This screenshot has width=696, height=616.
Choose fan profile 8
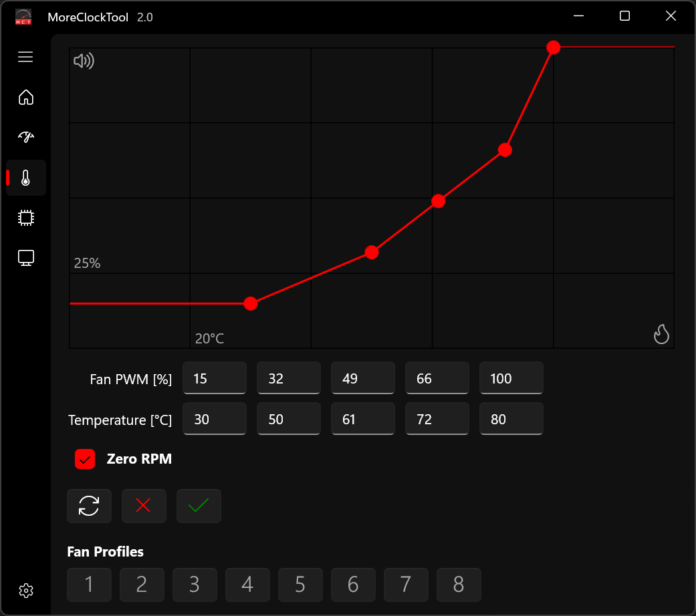(x=459, y=585)
